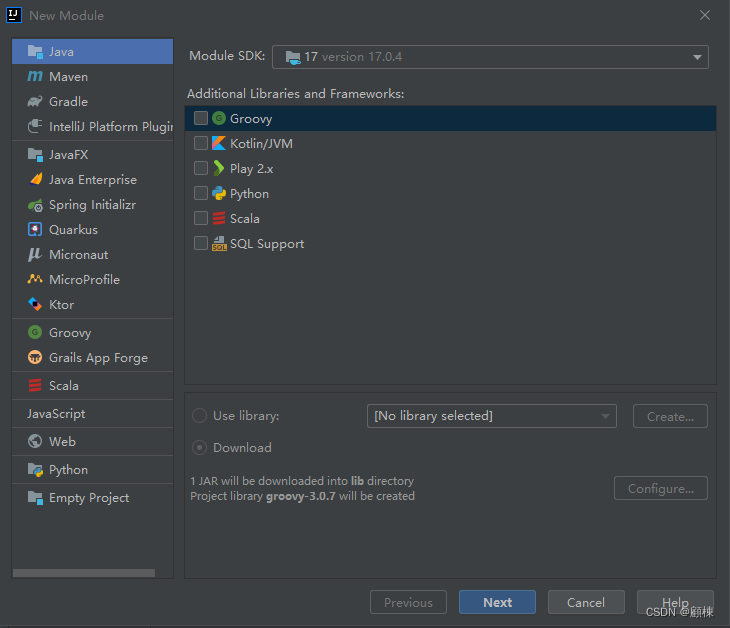730x628 pixels.
Task: Click the Grails App Forge icon
Action: click(x=35, y=358)
